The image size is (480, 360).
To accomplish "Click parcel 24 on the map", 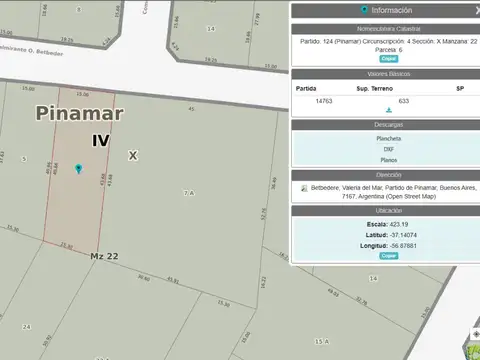I will click(x=27, y=327).
